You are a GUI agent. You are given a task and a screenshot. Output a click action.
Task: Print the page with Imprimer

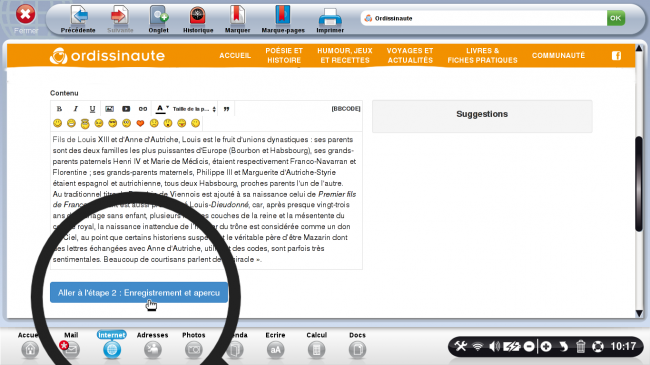pos(330,19)
